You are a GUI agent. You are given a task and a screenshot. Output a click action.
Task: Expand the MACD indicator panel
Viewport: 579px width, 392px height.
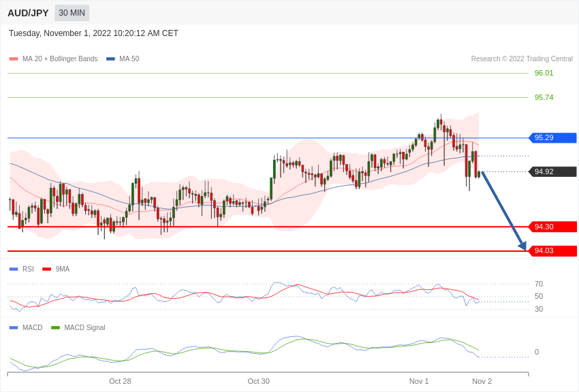coord(31,327)
